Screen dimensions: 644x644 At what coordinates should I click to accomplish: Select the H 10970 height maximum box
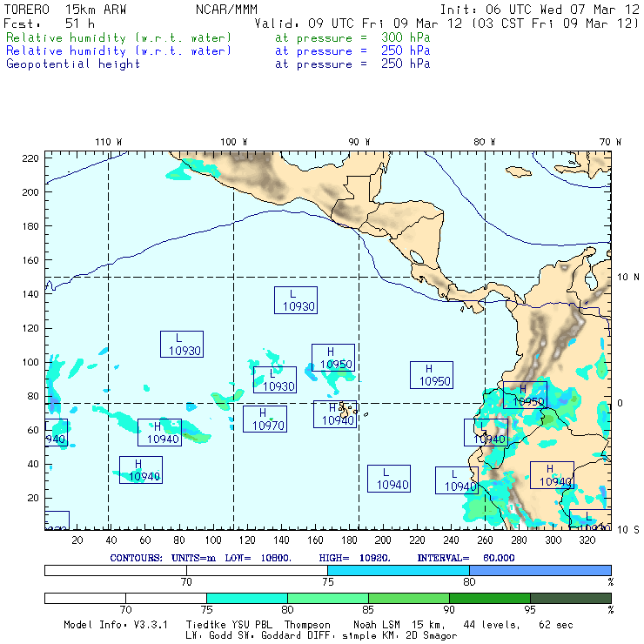[265, 419]
